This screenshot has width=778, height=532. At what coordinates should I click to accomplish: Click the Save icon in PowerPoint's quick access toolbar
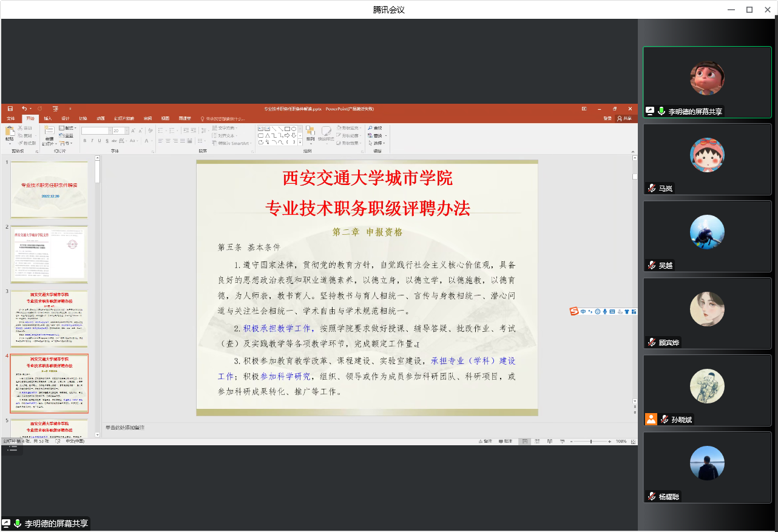[10, 109]
